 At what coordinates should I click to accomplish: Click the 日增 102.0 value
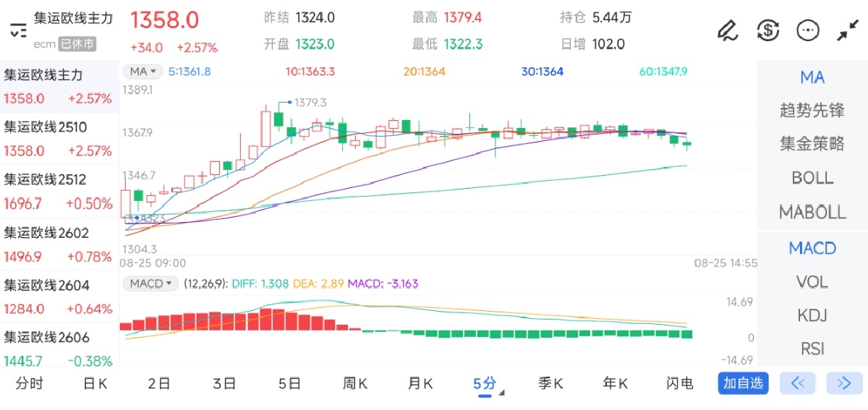pyautogui.click(x=608, y=44)
